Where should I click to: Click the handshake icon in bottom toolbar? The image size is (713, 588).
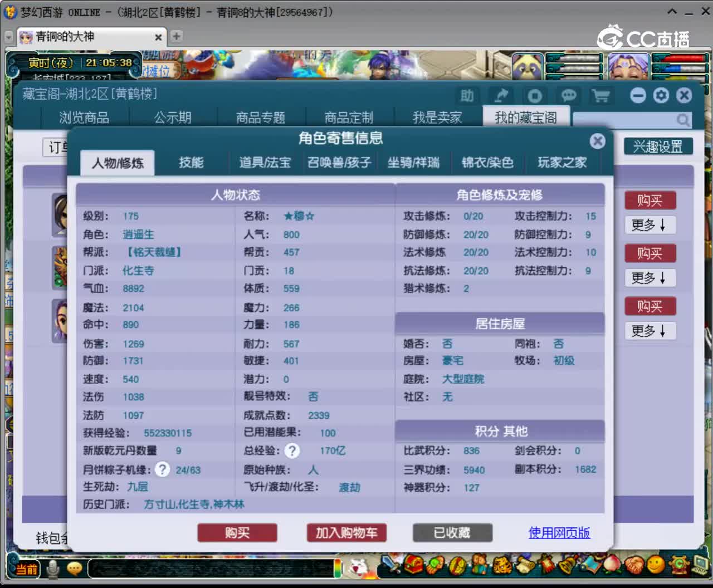tap(633, 566)
